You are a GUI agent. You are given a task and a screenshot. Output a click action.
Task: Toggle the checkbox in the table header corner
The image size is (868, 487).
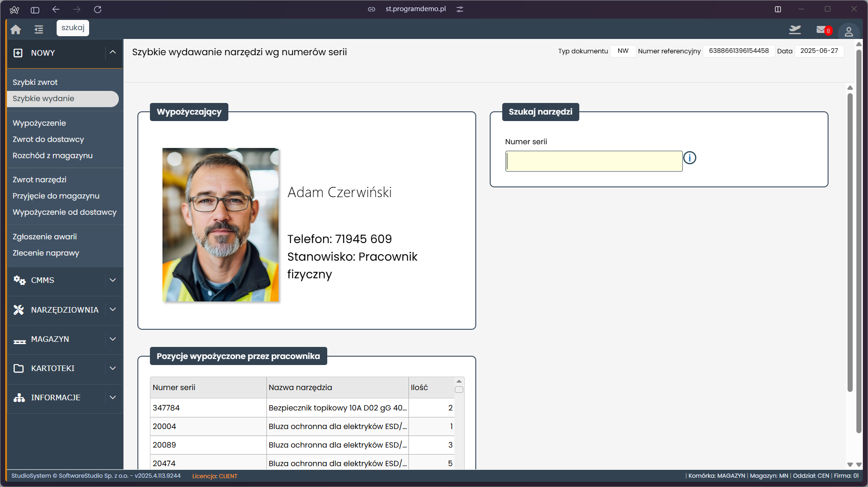coord(459,390)
